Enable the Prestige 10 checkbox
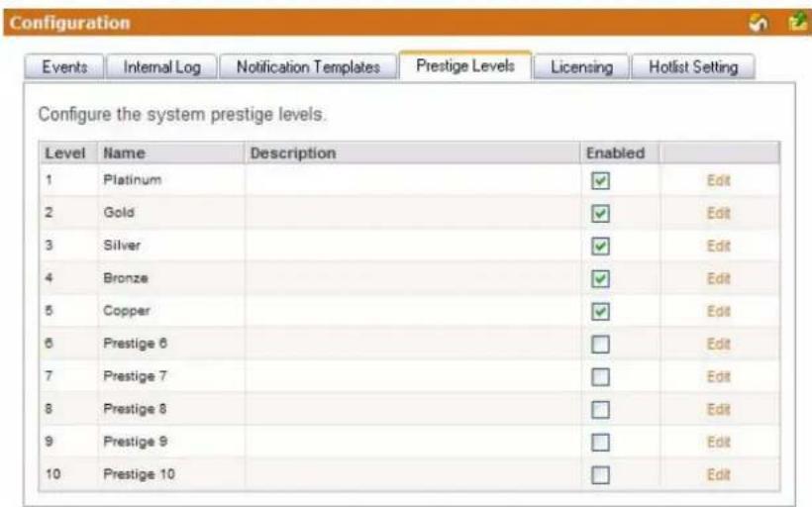 point(600,475)
